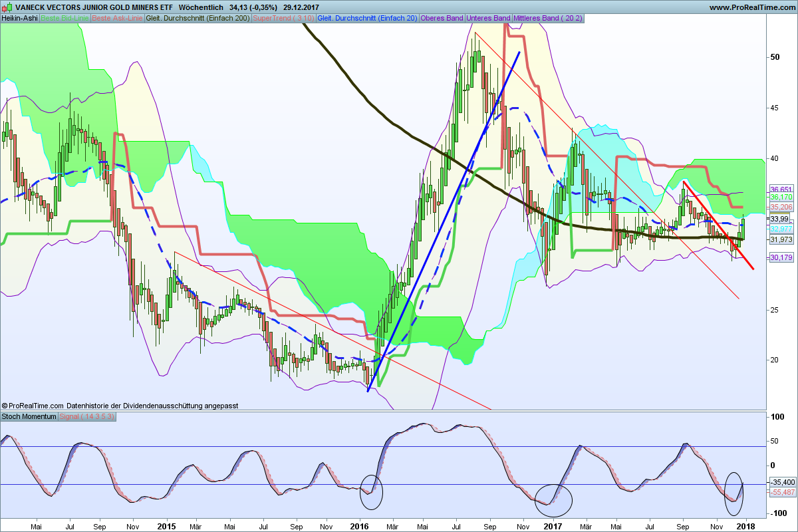Select the Unteres Band legend label
This screenshot has width=798, height=532.
pos(489,18)
